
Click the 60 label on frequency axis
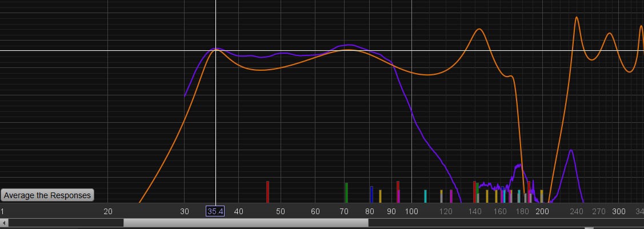[315, 212]
